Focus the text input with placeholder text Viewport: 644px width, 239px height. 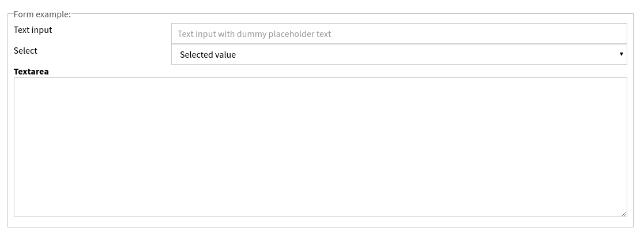[x=398, y=33]
